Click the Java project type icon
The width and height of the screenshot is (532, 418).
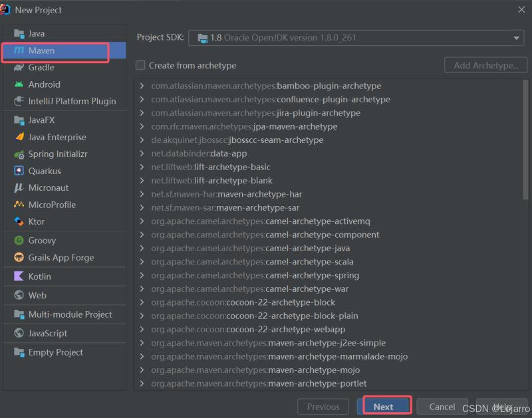click(x=19, y=34)
